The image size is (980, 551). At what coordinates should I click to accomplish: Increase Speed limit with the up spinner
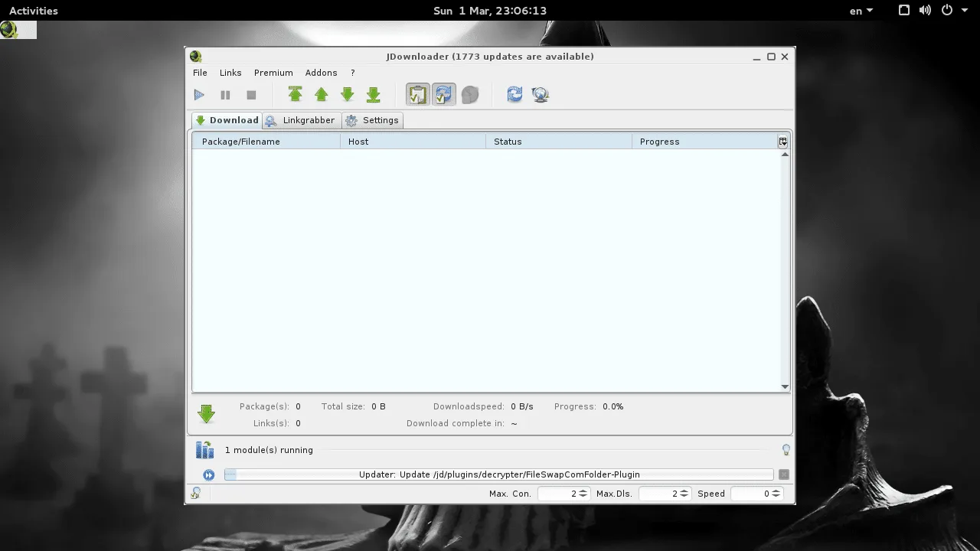[776, 491]
